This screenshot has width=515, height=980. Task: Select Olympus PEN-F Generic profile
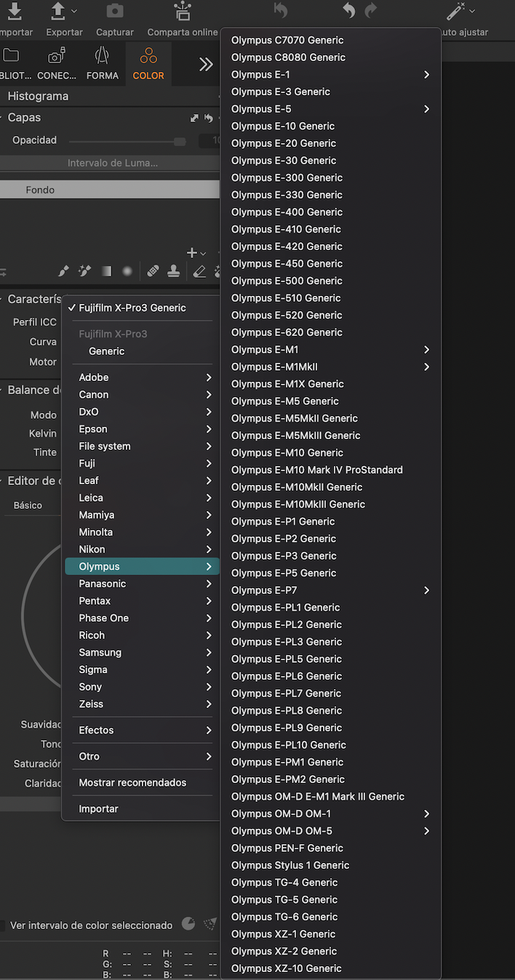(x=331, y=848)
